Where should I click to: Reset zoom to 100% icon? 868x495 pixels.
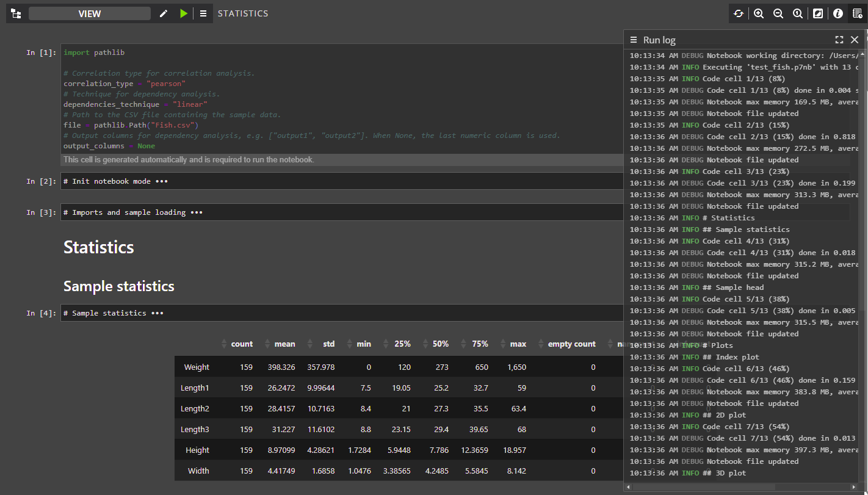(798, 13)
